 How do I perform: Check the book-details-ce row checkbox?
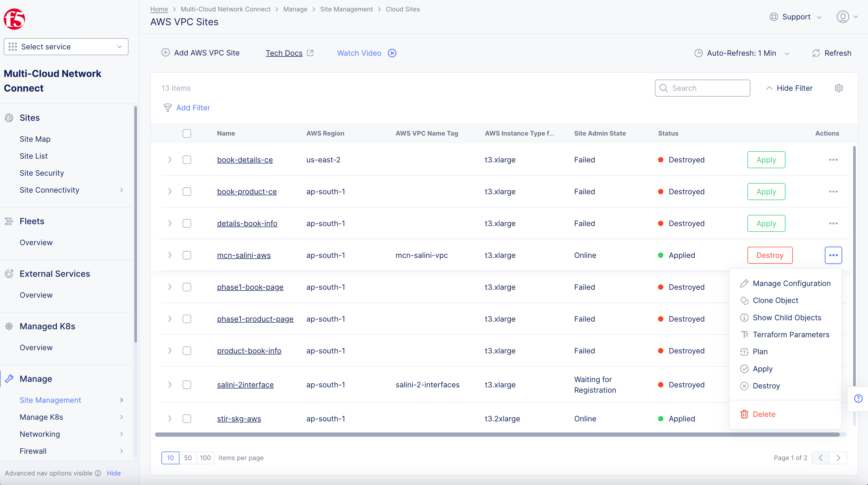[x=187, y=160]
